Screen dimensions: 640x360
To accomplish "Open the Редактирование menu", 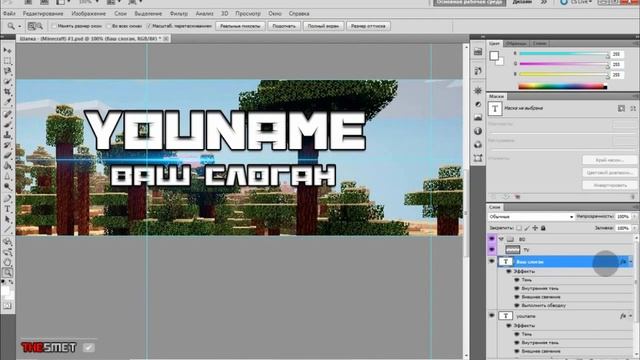I will click(43, 13).
